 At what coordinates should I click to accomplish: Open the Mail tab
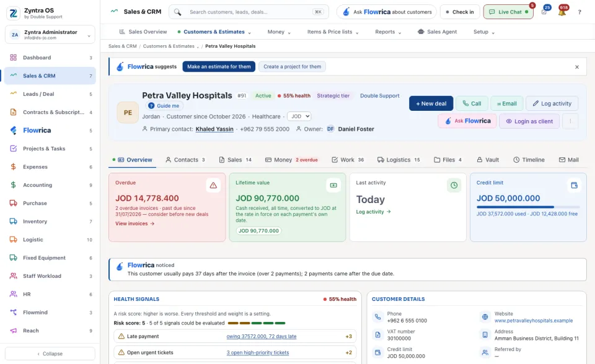tap(569, 160)
